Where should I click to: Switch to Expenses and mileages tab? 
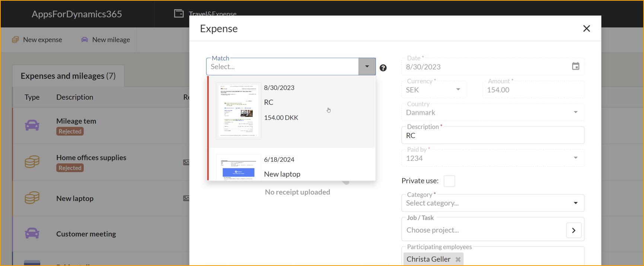[x=68, y=76]
